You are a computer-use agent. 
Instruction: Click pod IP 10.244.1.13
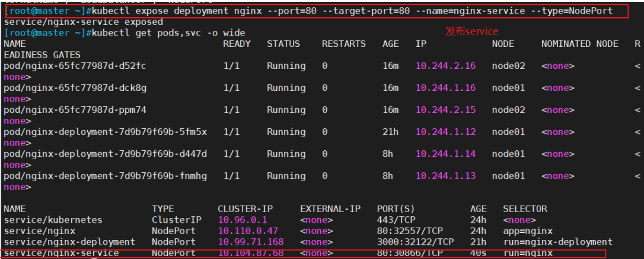445,176
